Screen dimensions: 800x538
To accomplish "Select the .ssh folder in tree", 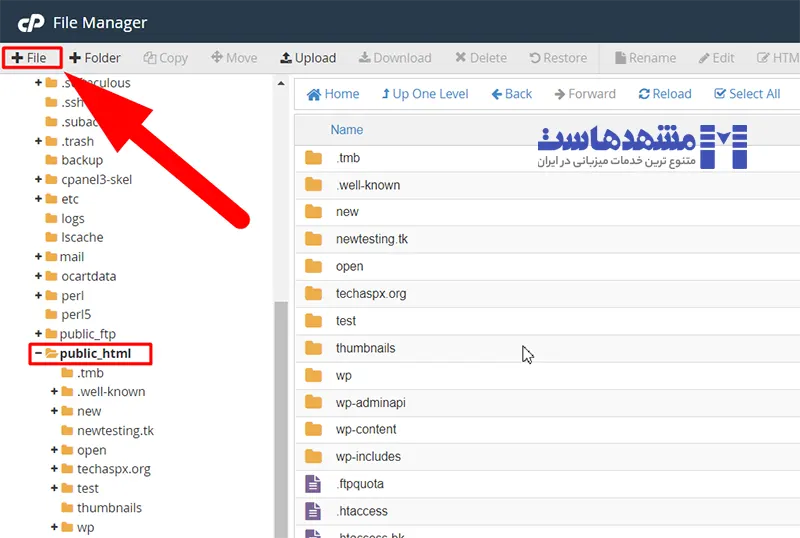I will 72,102.
